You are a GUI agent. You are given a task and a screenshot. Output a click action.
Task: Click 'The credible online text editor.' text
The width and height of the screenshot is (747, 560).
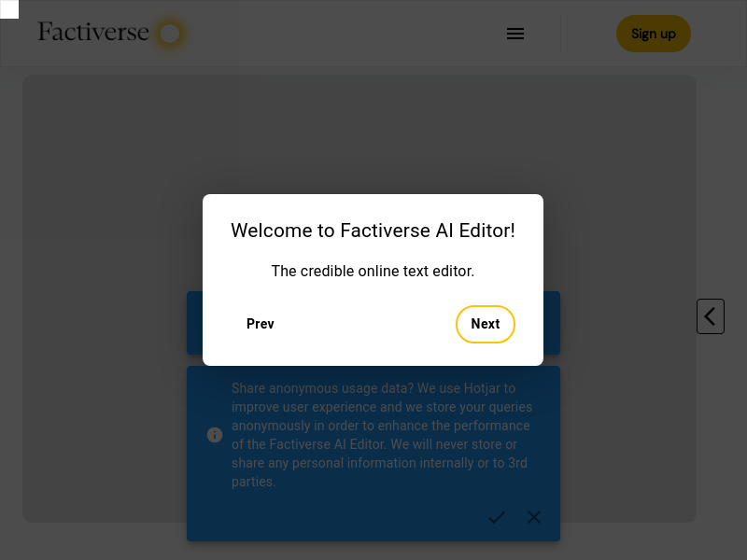(373, 271)
